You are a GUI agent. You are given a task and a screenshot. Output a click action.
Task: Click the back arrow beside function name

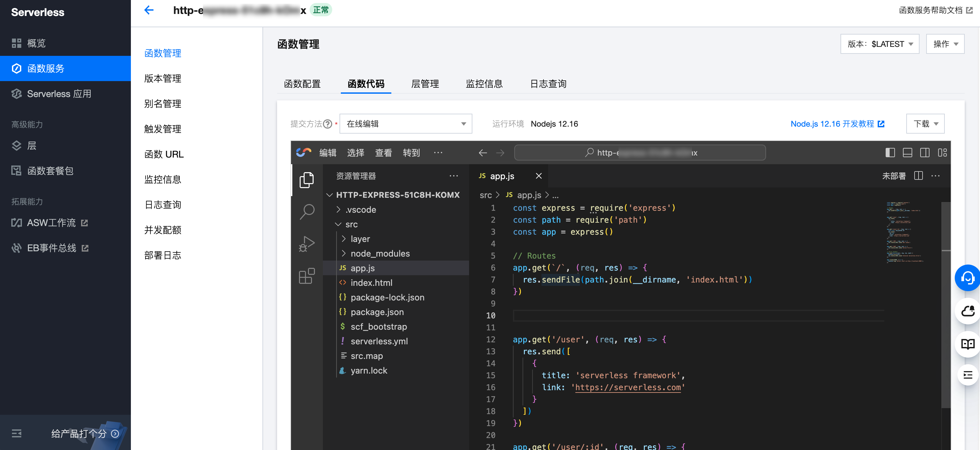click(149, 10)
